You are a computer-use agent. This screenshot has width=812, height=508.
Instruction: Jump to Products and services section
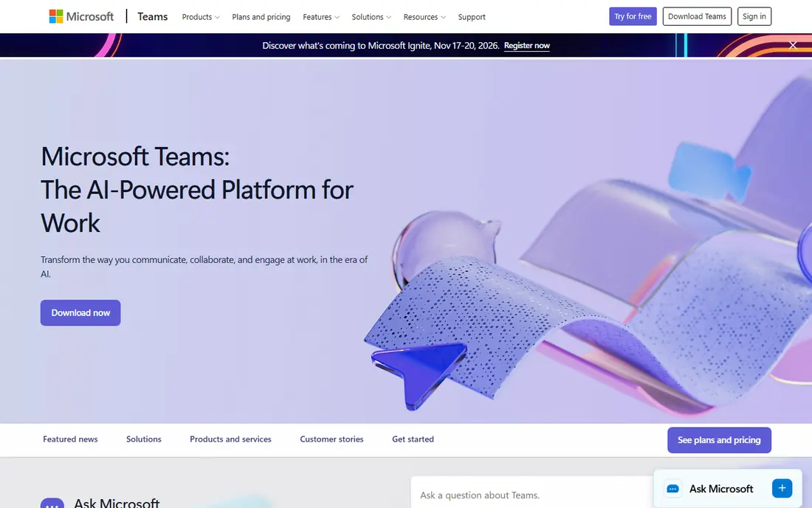[x=230, y=439]
